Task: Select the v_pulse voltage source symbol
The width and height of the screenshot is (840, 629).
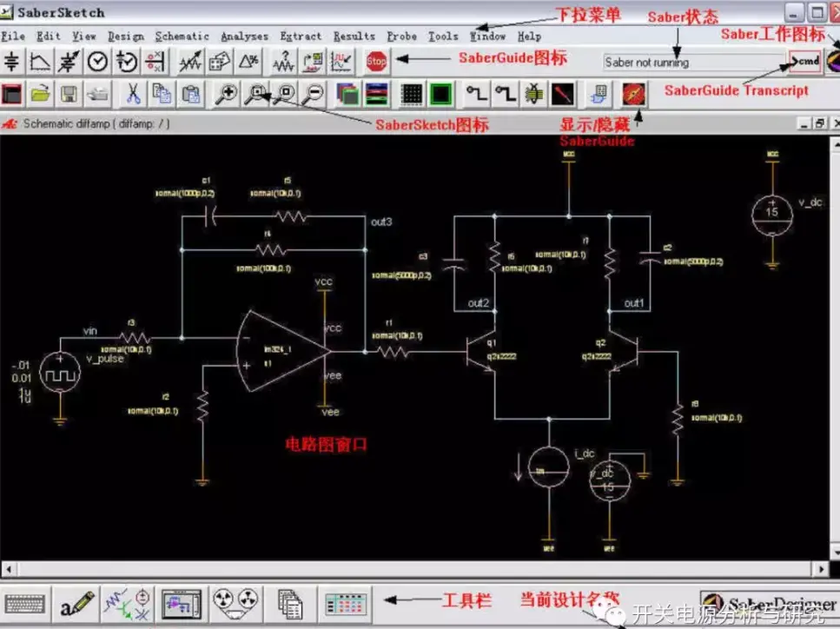Action: pyautogui.click(x=60, y=373)
